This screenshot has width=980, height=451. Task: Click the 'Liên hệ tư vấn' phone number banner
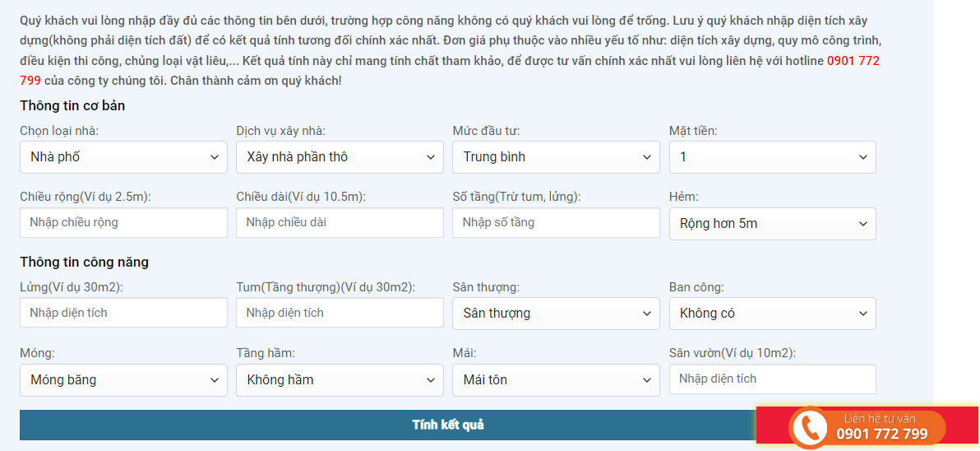click(x=881, y=428)
